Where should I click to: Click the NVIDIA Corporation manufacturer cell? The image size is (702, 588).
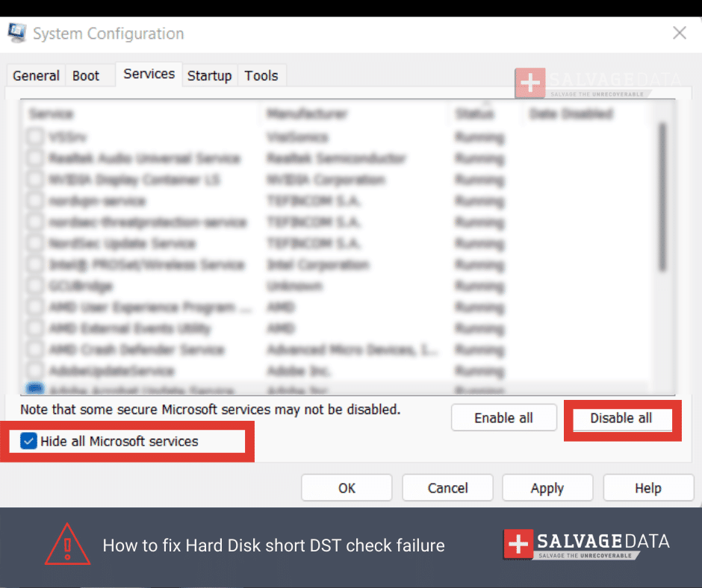click(x=326, y=180)
